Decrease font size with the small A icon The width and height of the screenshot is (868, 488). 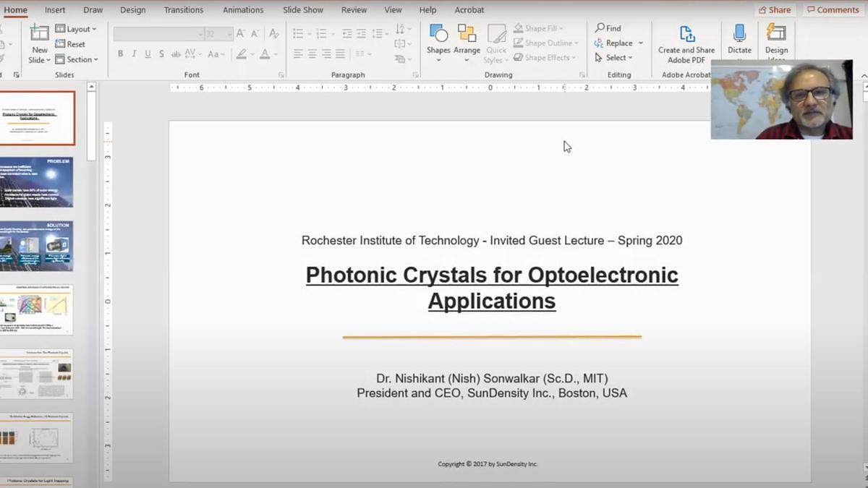[256, 34]
